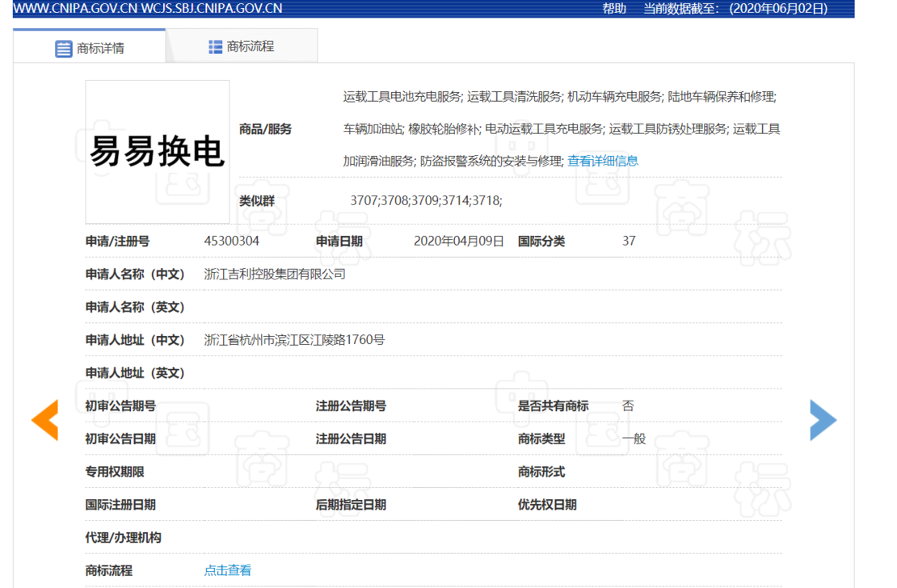Click the 国际分类 value 37

click(629, 241)
